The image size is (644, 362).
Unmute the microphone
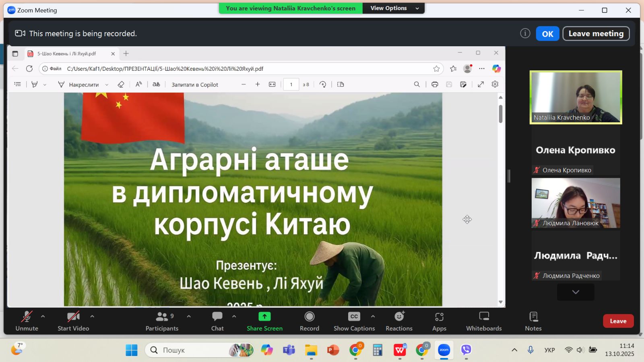(x=27, y=321)
